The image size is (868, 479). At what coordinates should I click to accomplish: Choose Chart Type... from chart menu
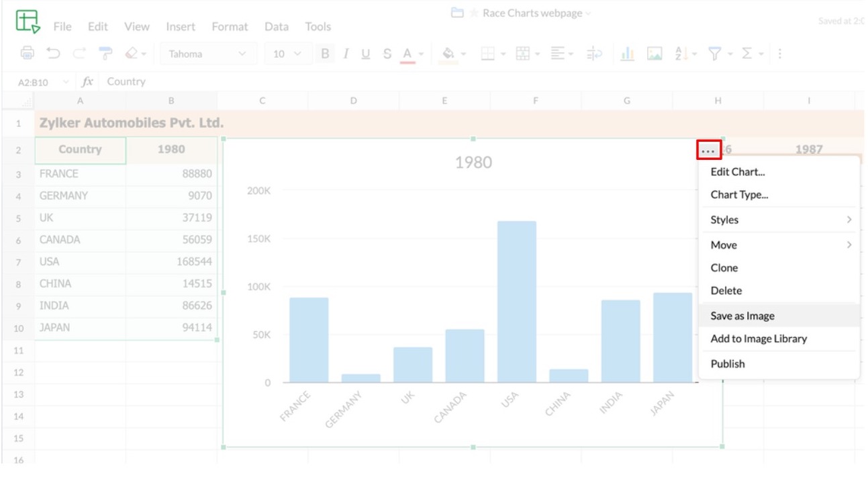779,195
